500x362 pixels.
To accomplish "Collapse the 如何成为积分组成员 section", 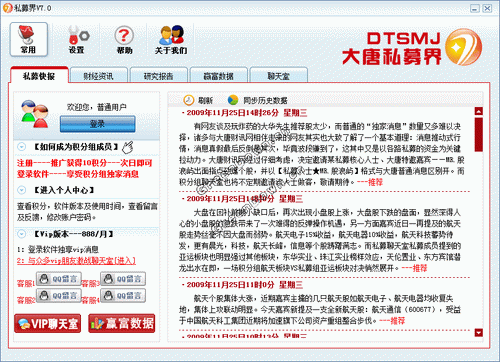I will (x=22, y=147).
